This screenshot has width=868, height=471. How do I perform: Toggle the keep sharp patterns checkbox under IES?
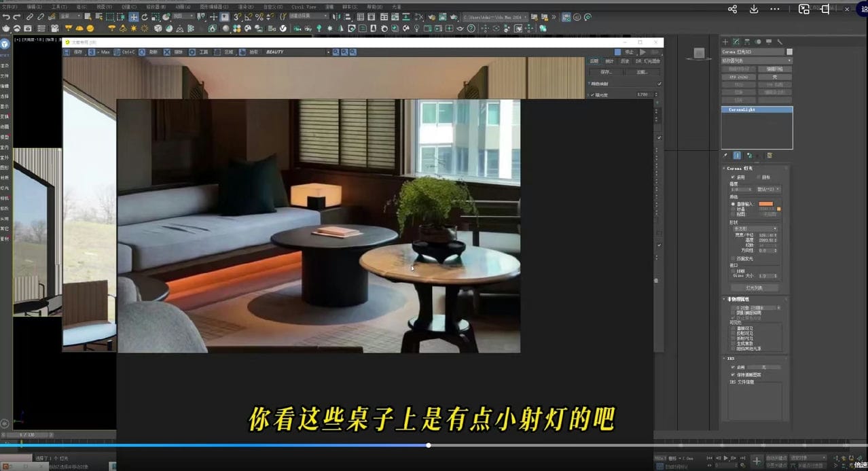click(733, 374)
